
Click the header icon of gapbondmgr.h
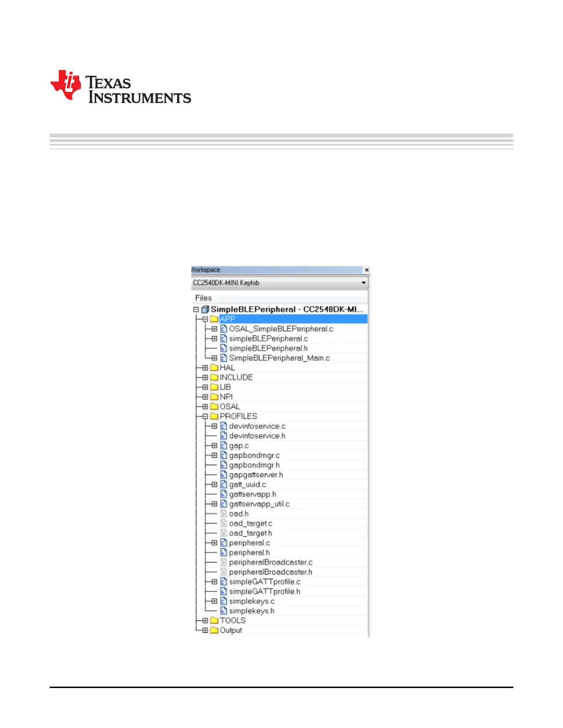224,465
